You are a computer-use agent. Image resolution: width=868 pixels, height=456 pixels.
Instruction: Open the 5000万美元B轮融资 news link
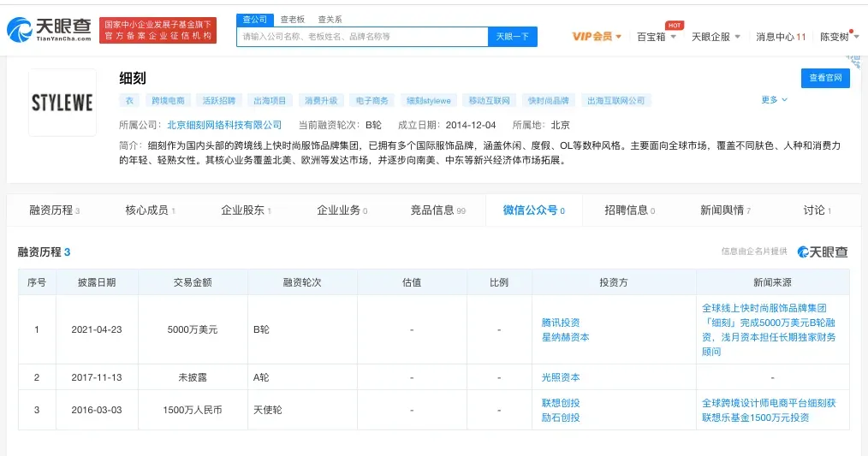[x=769, y=330]
